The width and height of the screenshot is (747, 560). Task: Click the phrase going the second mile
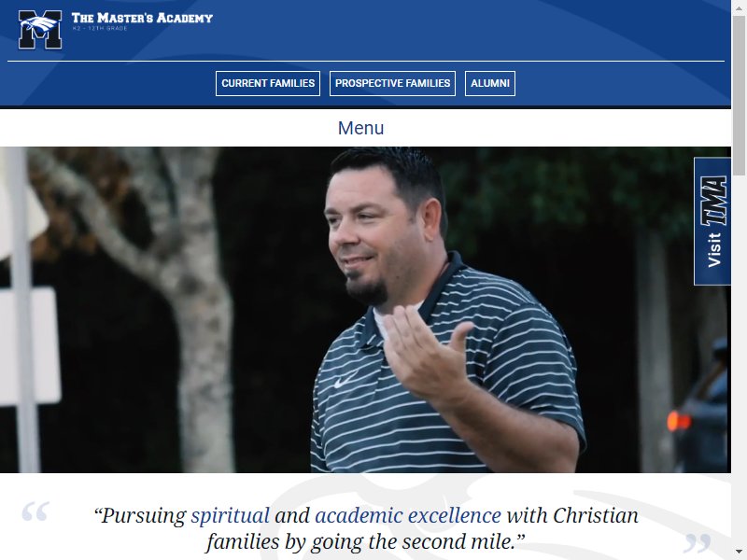[x=412, y=542]
